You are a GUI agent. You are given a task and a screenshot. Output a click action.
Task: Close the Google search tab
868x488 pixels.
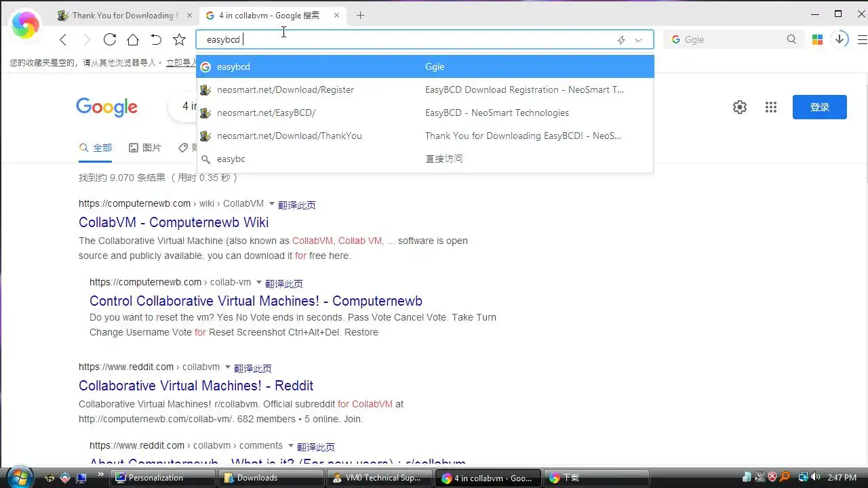pos(336,15)
